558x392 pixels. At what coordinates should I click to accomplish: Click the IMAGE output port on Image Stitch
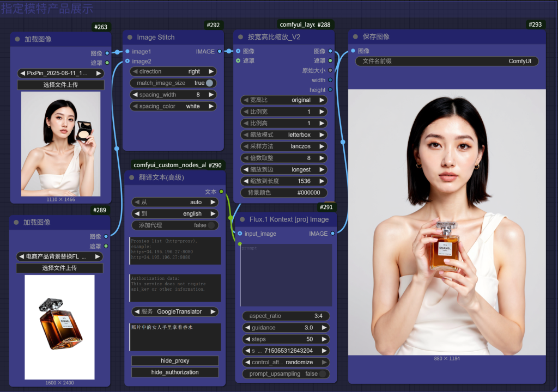tap(220, 51)
